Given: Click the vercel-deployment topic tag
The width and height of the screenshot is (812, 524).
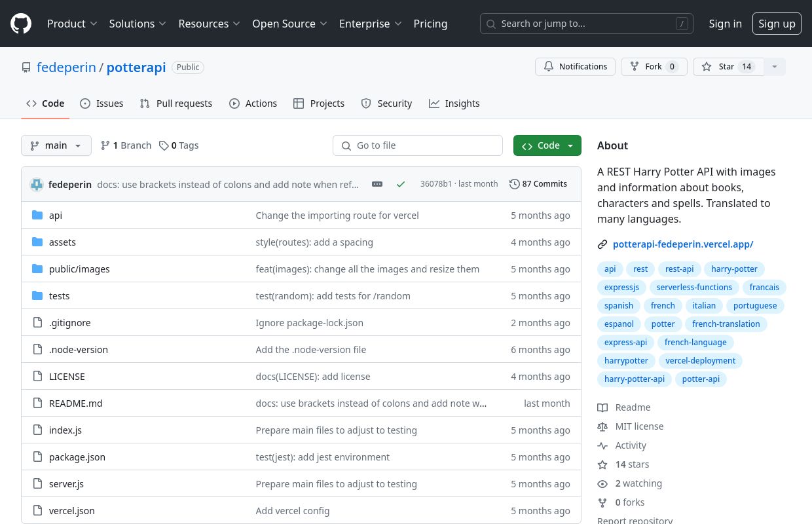Looking at the screenshot, I should coord(700,361).
